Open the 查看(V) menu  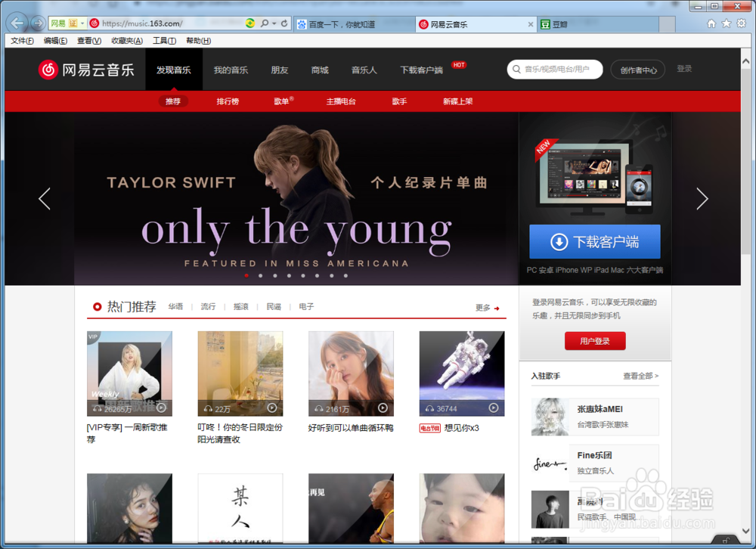click(89, 41)
